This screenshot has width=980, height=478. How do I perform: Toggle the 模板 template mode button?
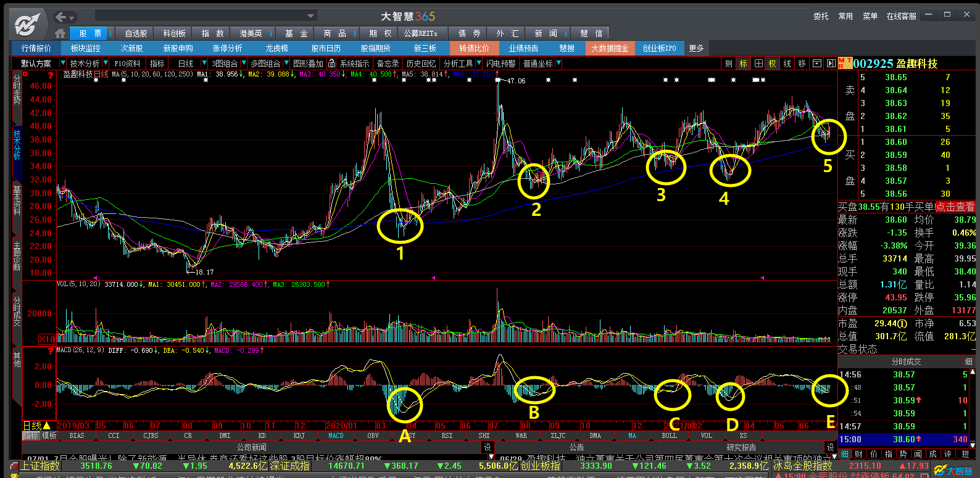49,435
